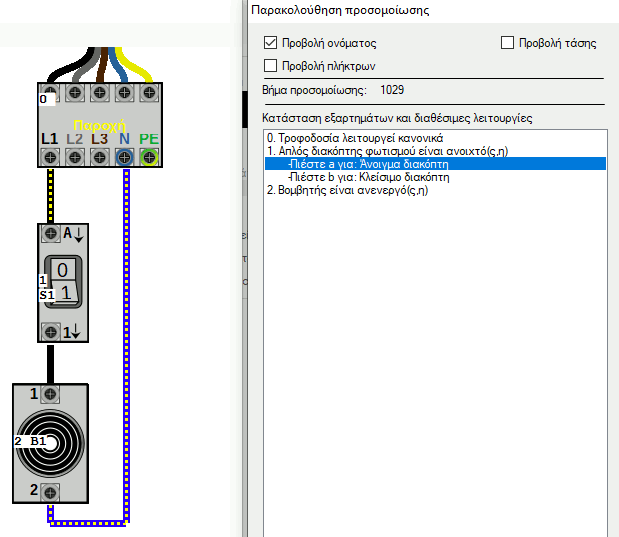Image resolution: width=619 pixels, height=537 pixels.
Task: Click the L2 terminal screw on the supply
Action: pyautogui.click(x=74, y=156)
